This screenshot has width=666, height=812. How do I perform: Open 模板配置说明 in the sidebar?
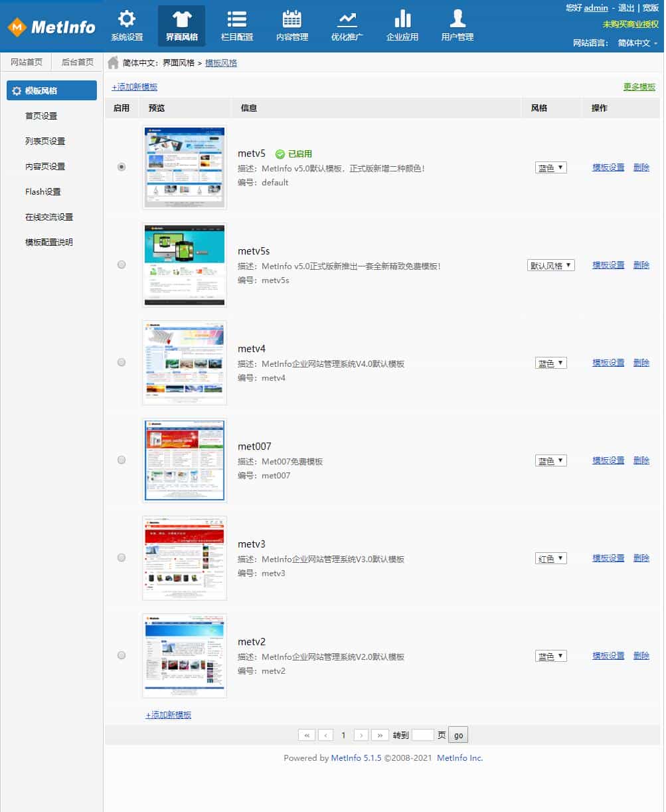(x=49, y=242)
